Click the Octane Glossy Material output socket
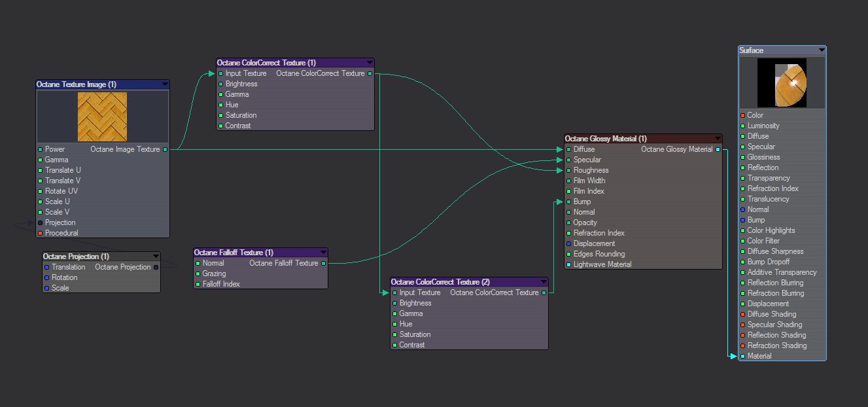 (x=718, y=149)
